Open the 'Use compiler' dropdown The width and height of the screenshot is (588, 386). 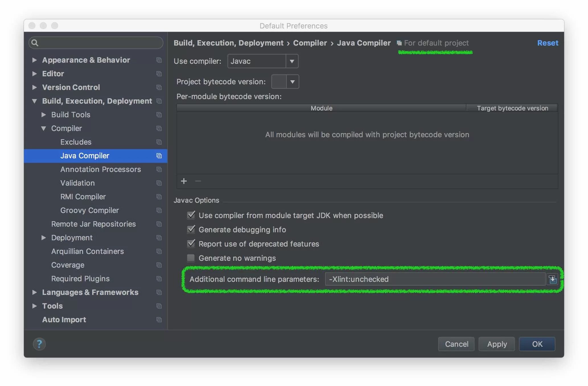click(292, 61)
